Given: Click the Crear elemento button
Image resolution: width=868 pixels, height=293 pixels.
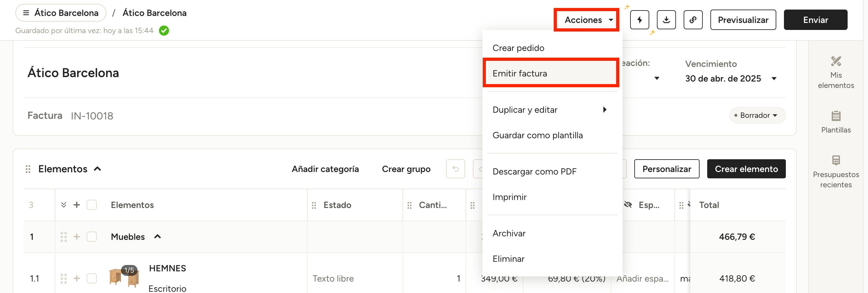Looking at the screenshot, I should point(746,169).
